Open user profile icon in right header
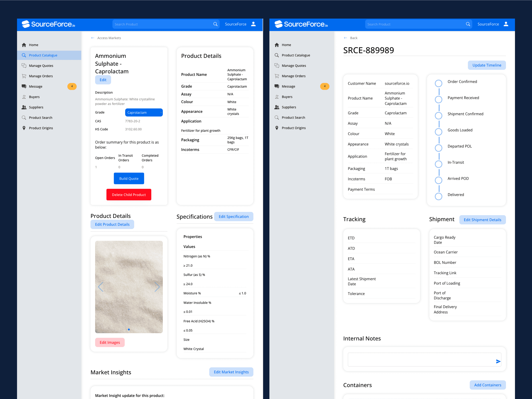Screen dimensions: 532x399 coord(506,24)
